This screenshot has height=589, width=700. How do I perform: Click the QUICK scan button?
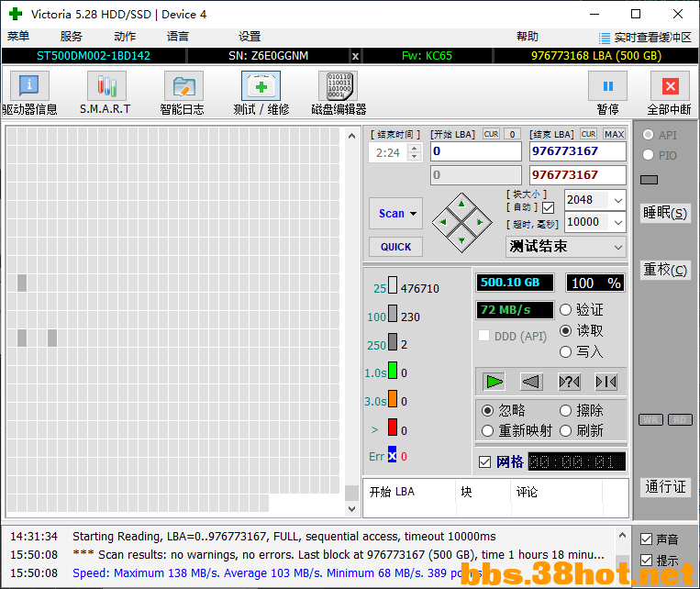[x=396, y=247]
